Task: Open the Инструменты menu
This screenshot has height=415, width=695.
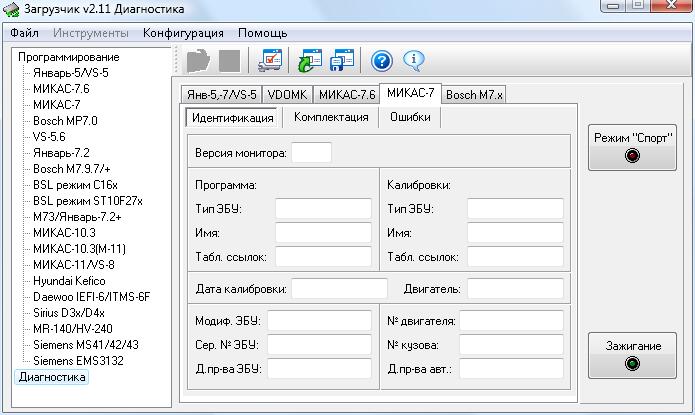Action: (x=91, y=33)
